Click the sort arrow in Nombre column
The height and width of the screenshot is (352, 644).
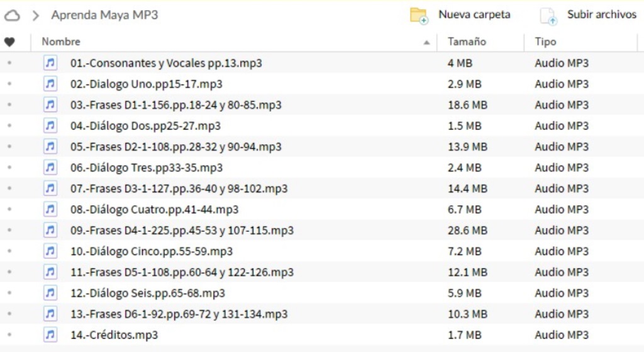click(x=427, y=42)
